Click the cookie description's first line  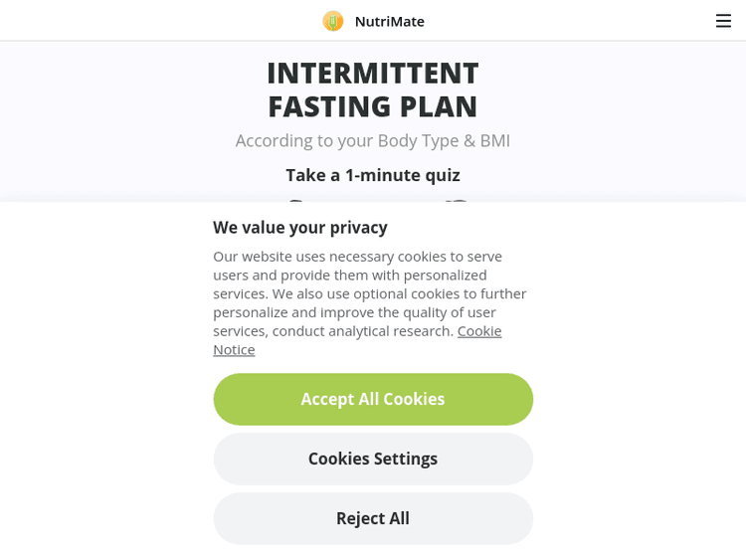[x=357, y=257]
